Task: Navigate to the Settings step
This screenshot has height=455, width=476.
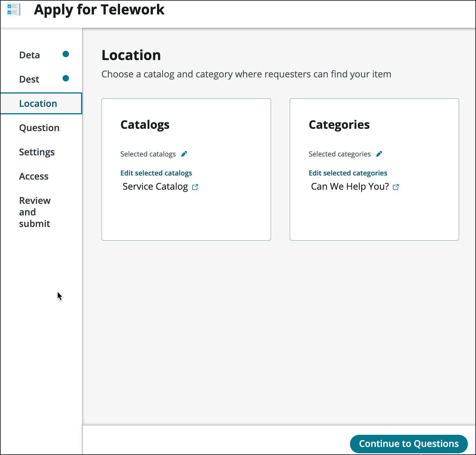Action: 37,152
